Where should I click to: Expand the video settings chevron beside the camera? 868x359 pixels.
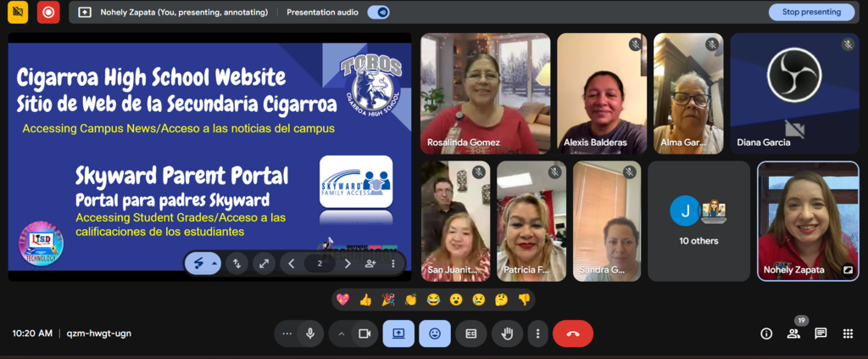342,334
